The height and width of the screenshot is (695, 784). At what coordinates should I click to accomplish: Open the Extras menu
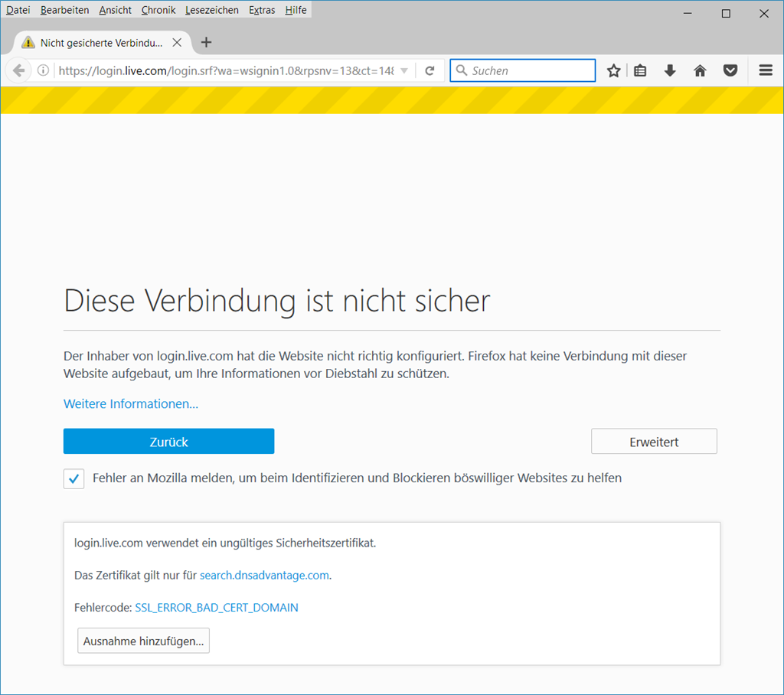tap(262, 10)
